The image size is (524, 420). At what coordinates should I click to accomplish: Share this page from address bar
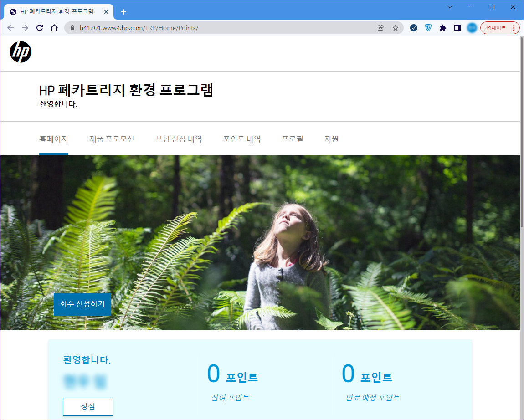[x=380, y=28]
